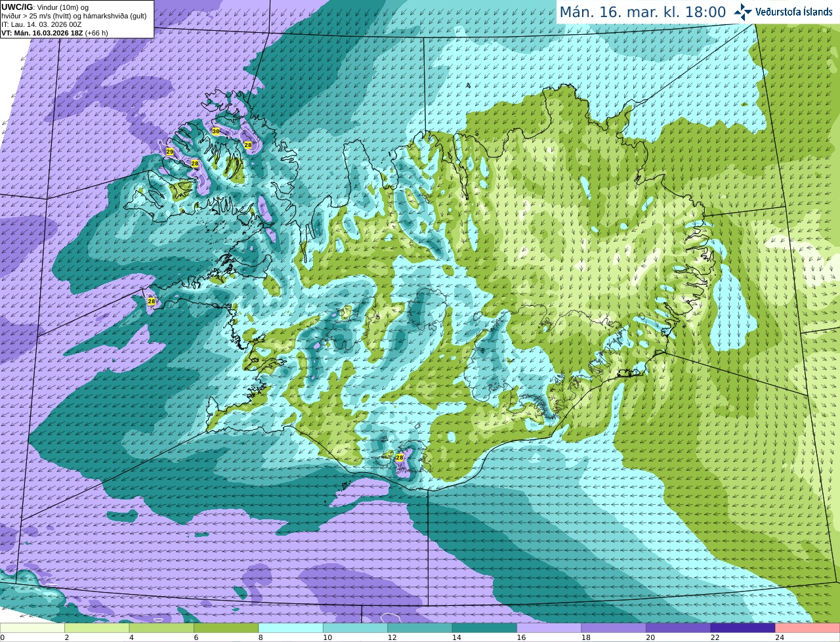Click the yellow 29 gust marker
840x642 pixels.
(x=170, y=152)
